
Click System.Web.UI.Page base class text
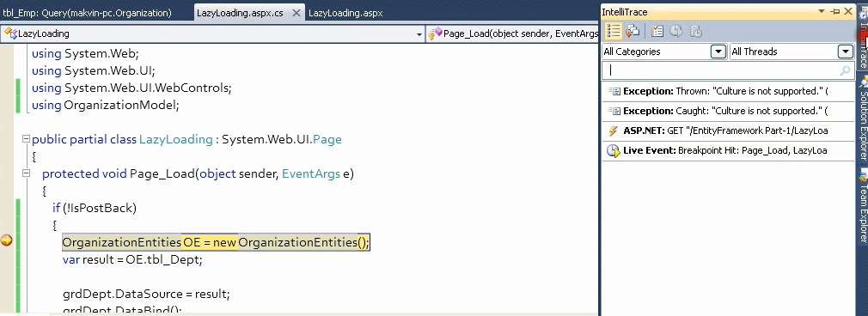282,139
